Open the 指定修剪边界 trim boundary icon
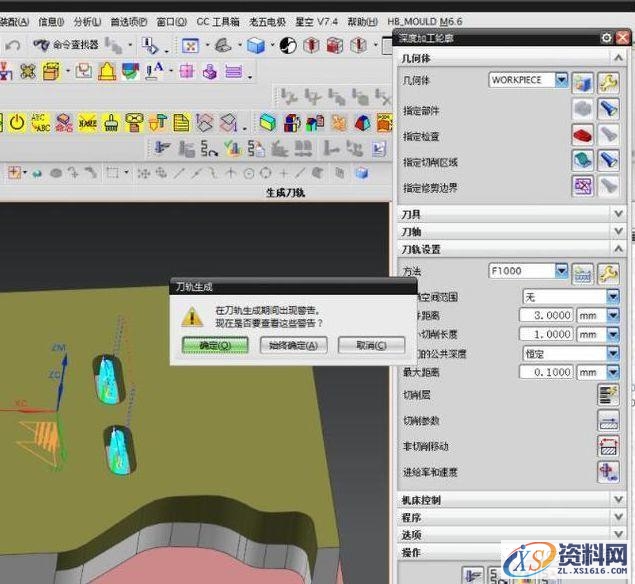This screenshot has width=635, height=584. click(583, 186)
